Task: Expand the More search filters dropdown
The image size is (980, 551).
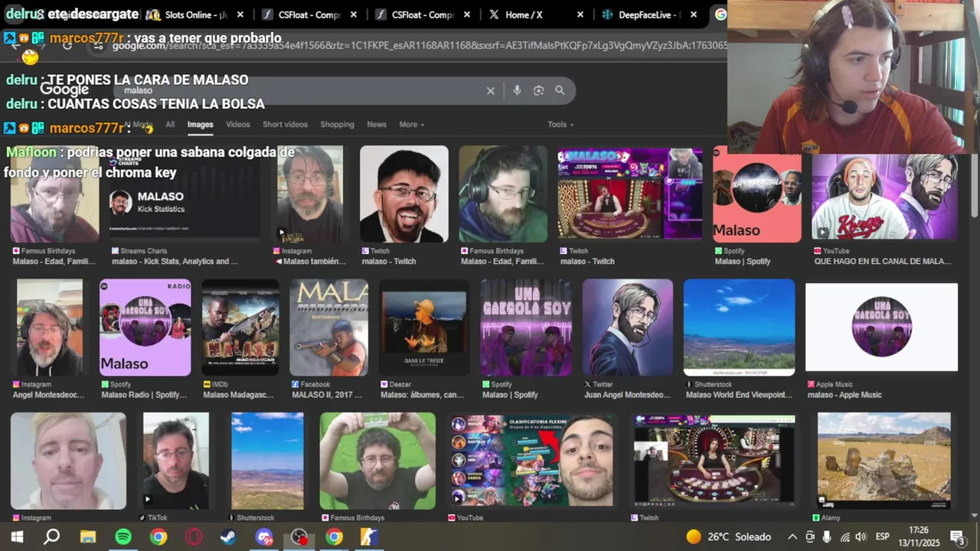Action: tap(411, 125)
